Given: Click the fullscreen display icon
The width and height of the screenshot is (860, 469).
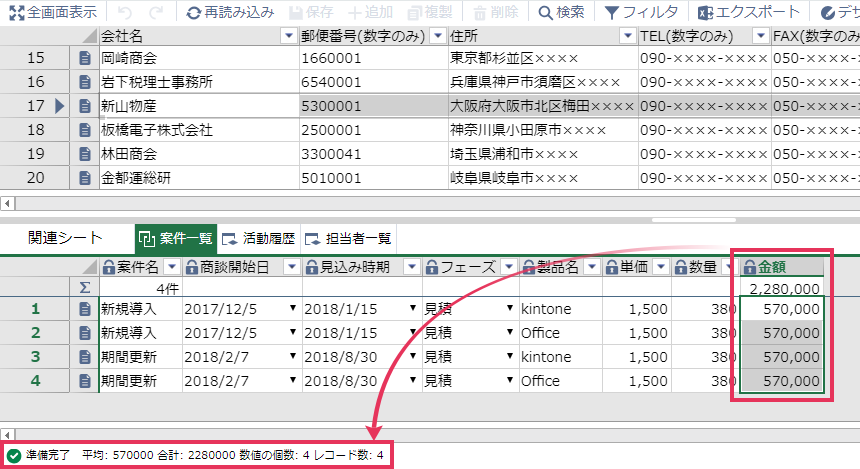Looking at the screenshot, I should (16, 13).
